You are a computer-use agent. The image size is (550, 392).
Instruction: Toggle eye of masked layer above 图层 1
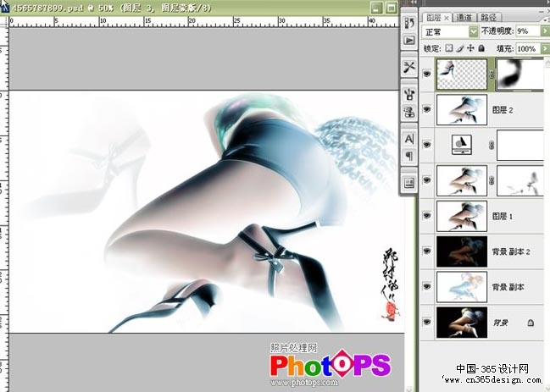pyautogui.click(x=426, y=180)
